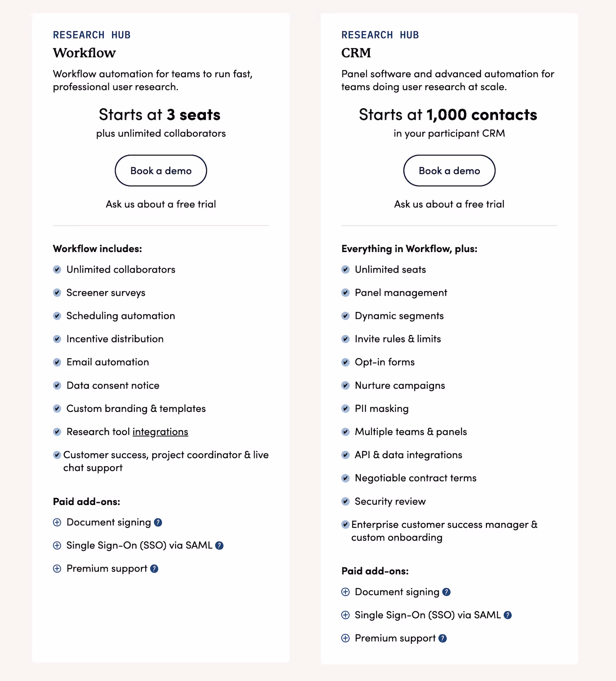Screen dimensions: 616x681
Task: Click the checkmark beside Dynamic segments
Action: click(346, 316)
